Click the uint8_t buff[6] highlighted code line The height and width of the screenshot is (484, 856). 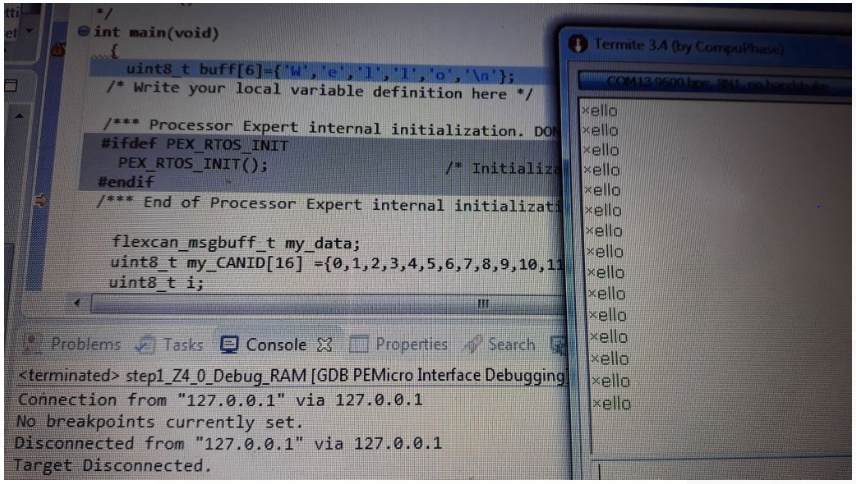tap(320, 72)
